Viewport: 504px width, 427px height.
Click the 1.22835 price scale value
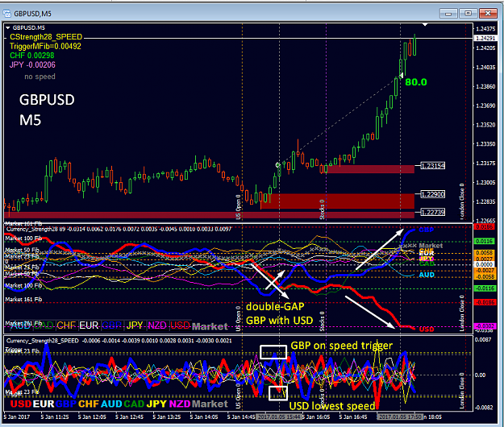pos(485,201)
